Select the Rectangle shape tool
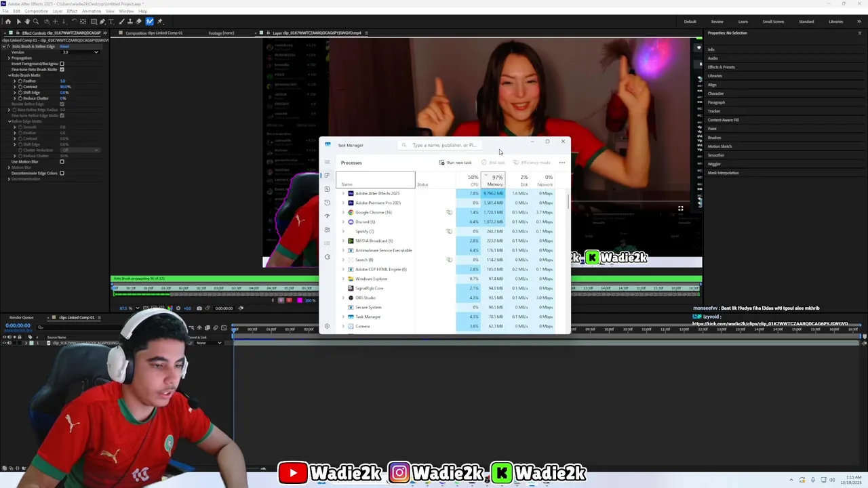 click(x=94, y=22)
